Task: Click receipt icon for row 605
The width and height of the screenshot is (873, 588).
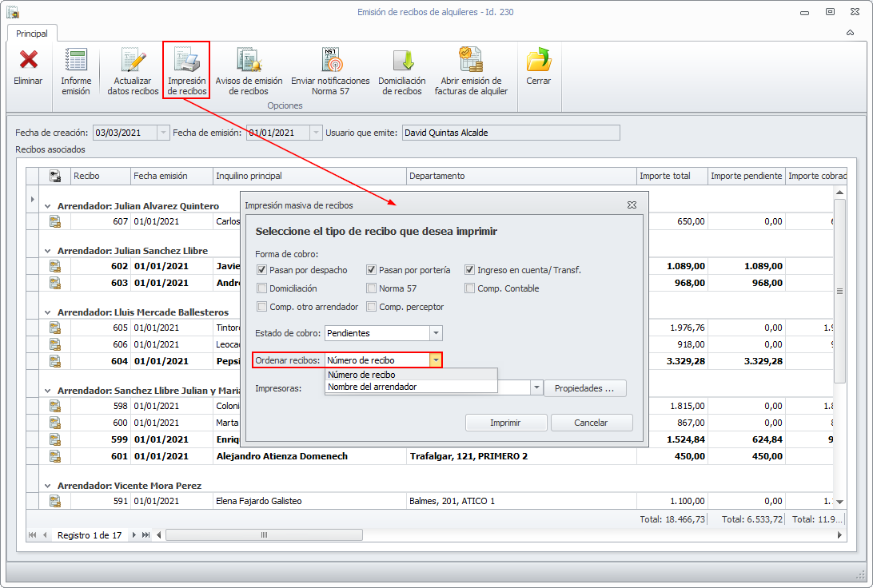Action: (54, 328)
